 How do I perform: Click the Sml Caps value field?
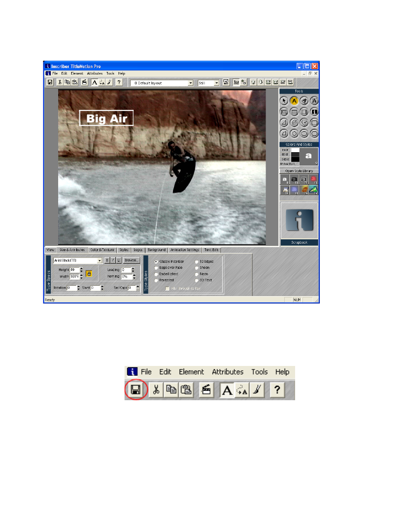click(131, 288)
